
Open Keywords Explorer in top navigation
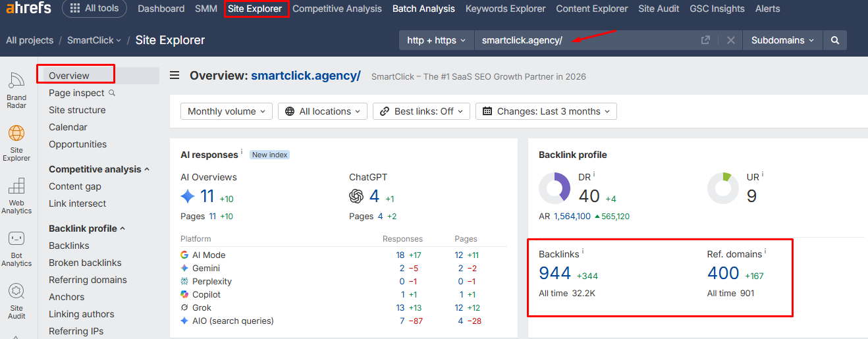pos(506,9)
